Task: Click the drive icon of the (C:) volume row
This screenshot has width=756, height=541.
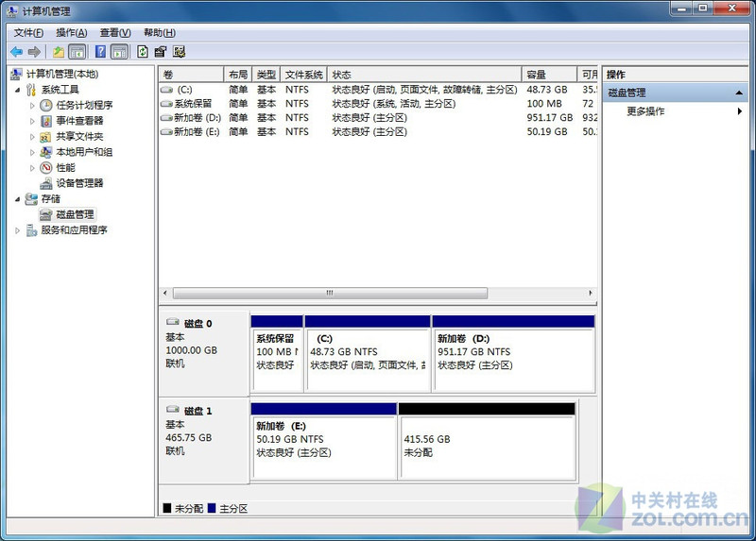Action: 167,90
